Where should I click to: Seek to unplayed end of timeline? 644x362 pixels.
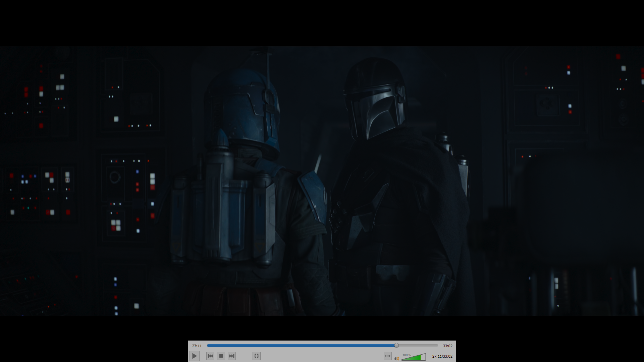418,345
